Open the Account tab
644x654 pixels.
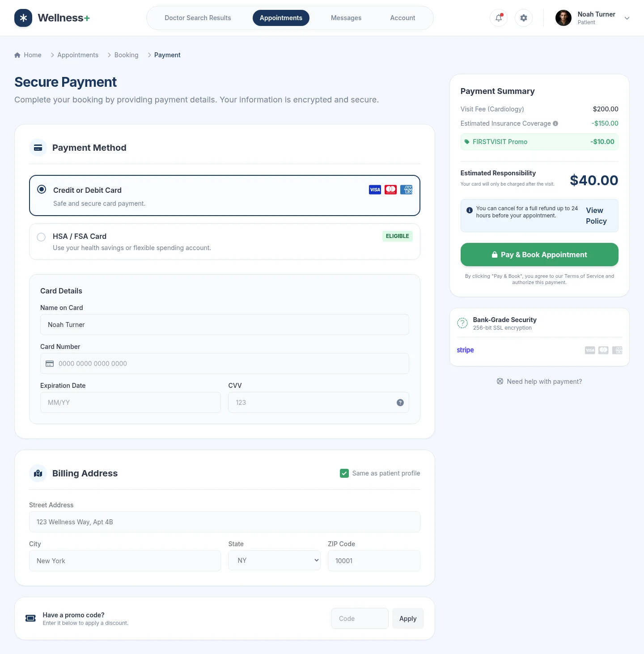point(402,18)
